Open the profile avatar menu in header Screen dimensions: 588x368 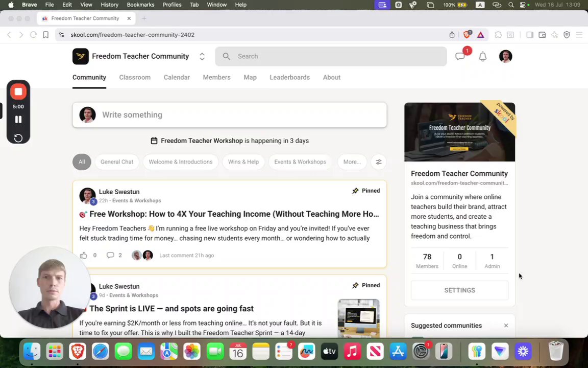click(505, 56)
